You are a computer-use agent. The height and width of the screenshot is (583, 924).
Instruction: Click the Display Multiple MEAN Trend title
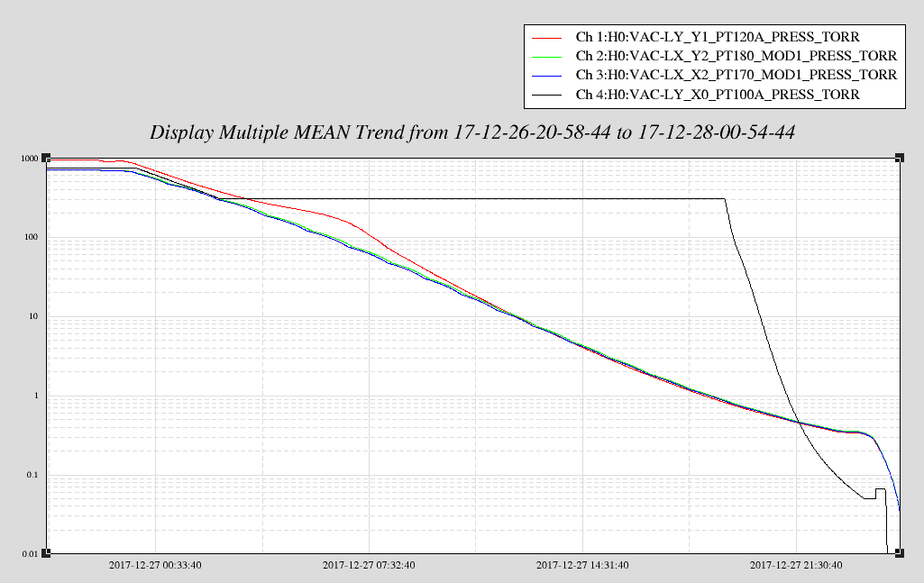click(472, 132)
